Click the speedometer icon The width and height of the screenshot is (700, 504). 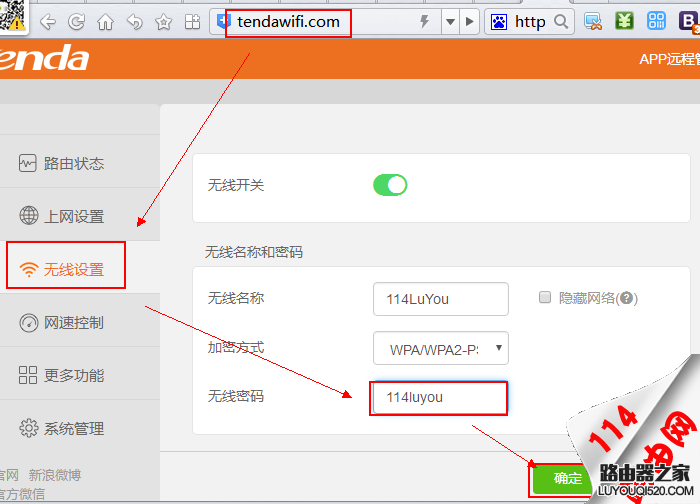29,323
